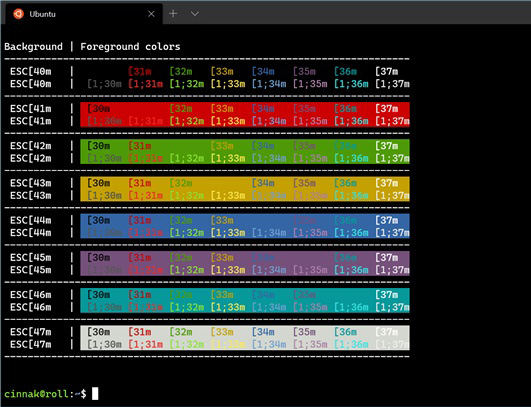Click [1;32m on the cyan background
The image size is (531, 407).
point(187,307)
